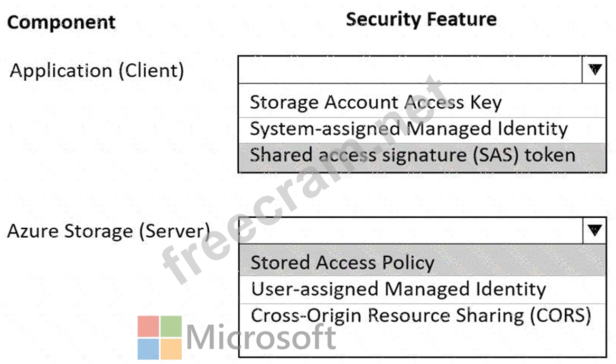The height and width of the screenshot is (364, 616).
Task: Select Storage Account Access Key option
Action: coord(422,102)
